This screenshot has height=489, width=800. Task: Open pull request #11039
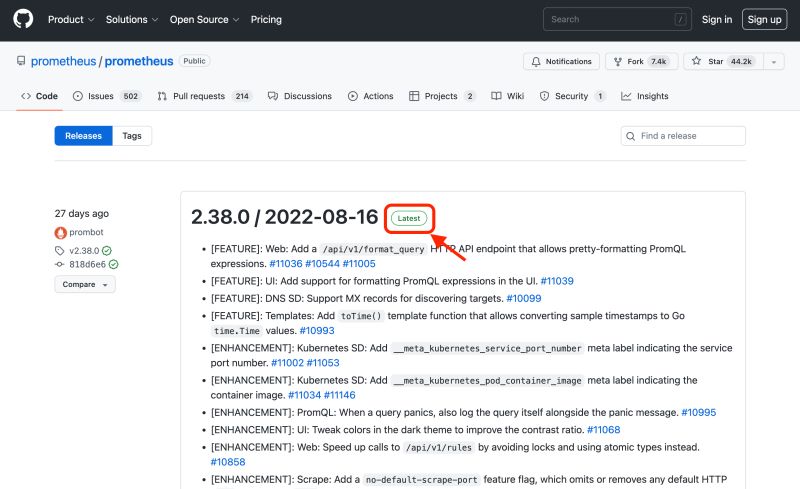pyautogui.click(x=557, y=281)
